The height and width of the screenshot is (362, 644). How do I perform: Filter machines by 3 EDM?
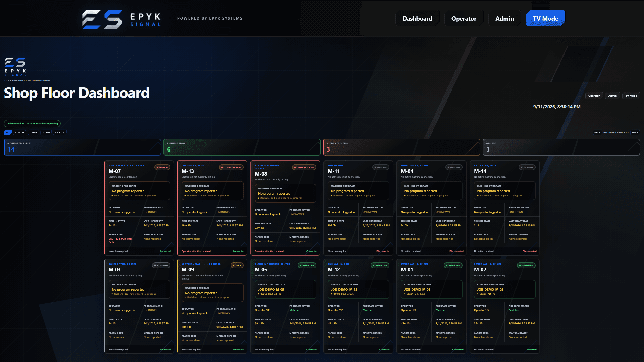[46, 132]
